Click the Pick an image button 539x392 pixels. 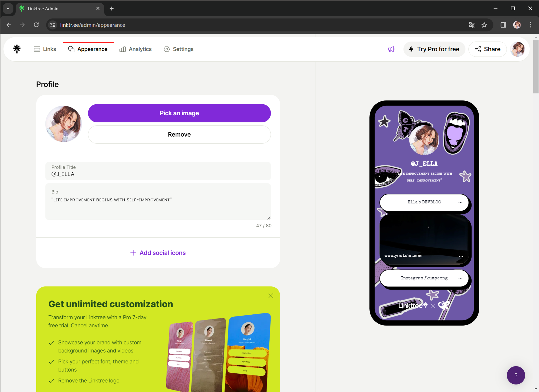point(179,113)
